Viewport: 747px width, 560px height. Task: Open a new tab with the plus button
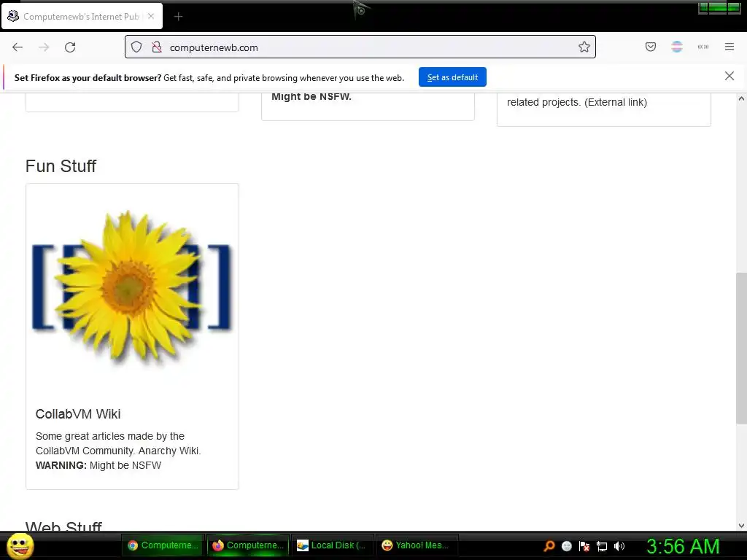tap(178, 17)
